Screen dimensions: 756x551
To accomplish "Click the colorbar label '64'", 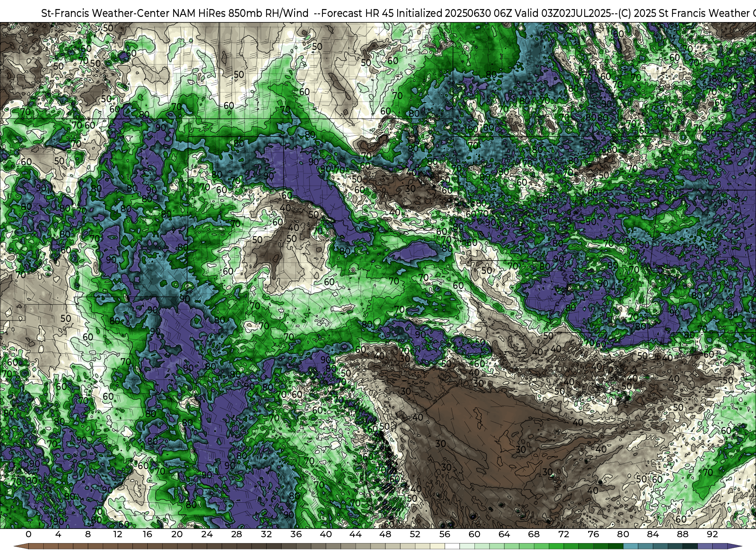I will pyautogui.click(x=504, y=534).
